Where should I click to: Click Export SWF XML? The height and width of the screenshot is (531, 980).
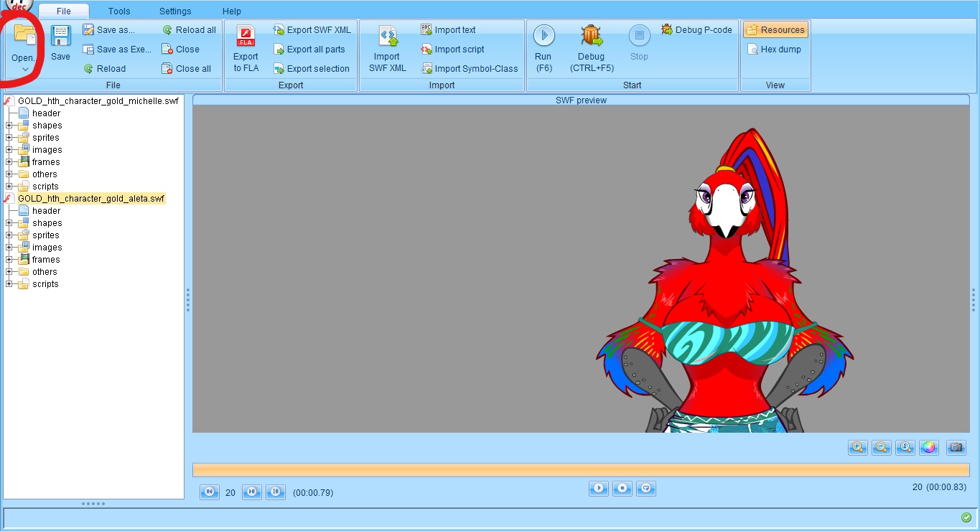(312, 30)
